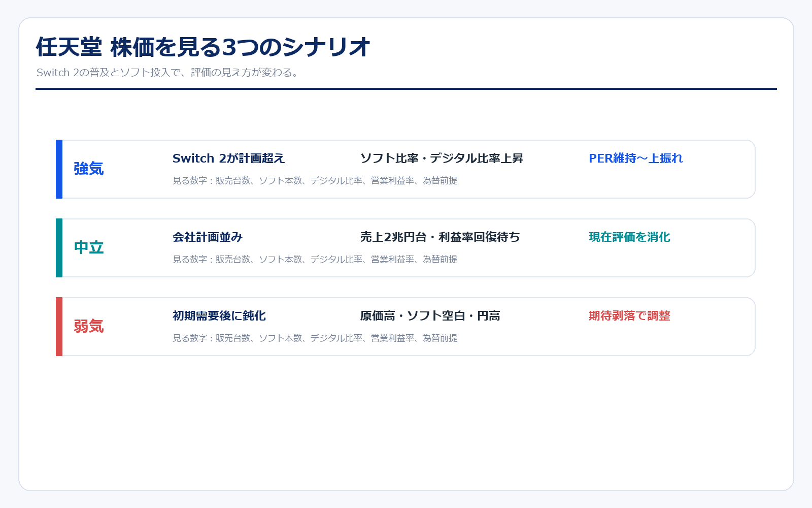
Task: Select the text 初期需要後に鈍化
Action: click(x=219, y=316)
